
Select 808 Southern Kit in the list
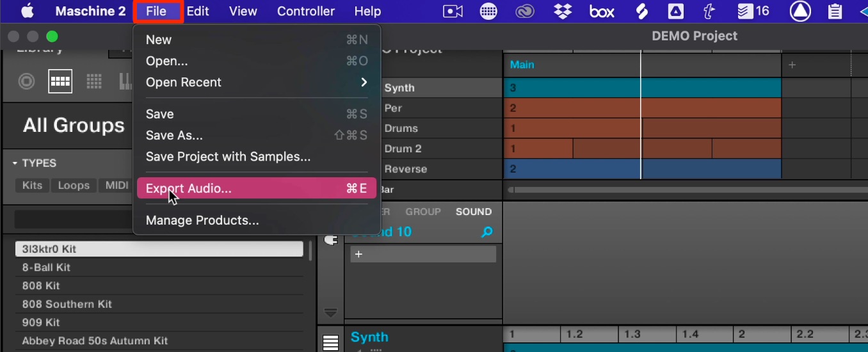159,304
